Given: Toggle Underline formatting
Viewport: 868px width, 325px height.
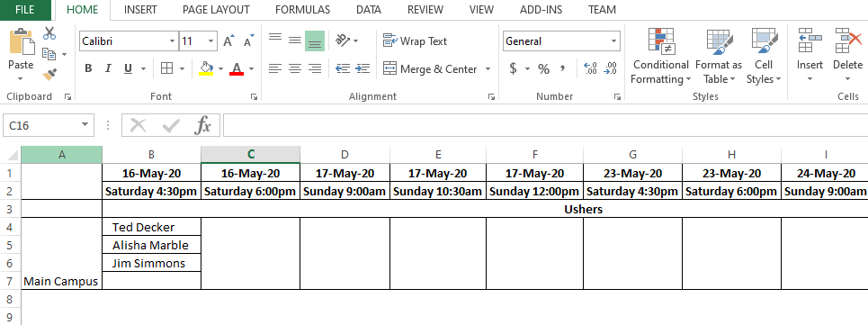Looking at the screenshot, I should coord(128,68).
